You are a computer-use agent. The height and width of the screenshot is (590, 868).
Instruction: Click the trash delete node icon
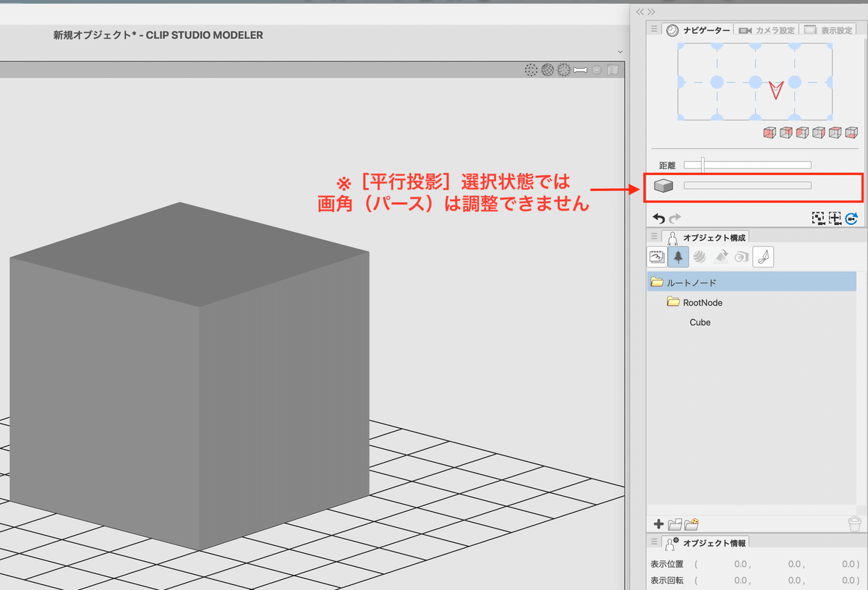click(854, 524)
